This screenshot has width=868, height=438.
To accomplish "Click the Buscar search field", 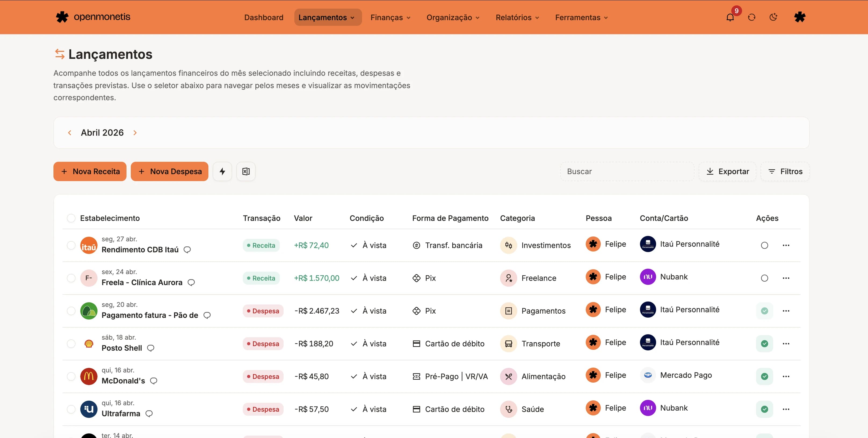I will point(627,171).
